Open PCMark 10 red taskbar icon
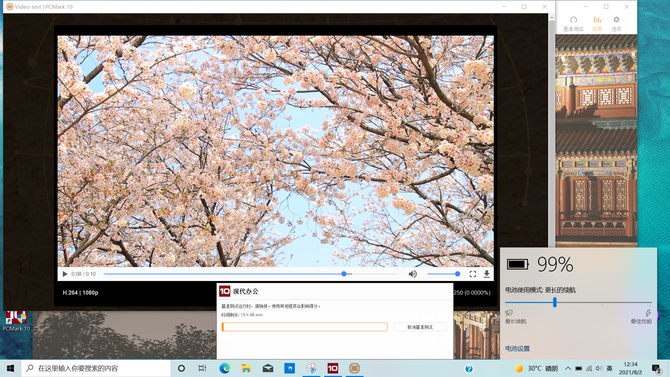 click(332, 368)
